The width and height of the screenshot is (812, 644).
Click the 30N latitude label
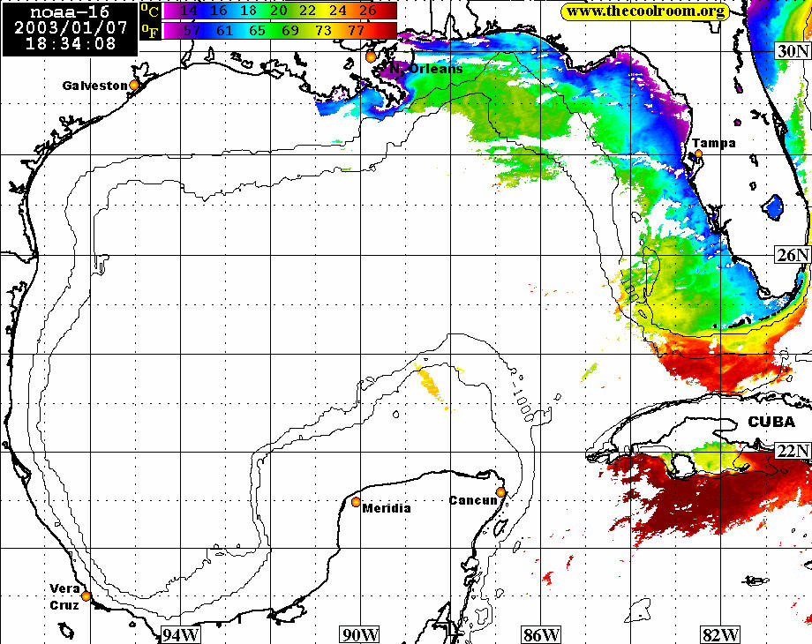793,51
